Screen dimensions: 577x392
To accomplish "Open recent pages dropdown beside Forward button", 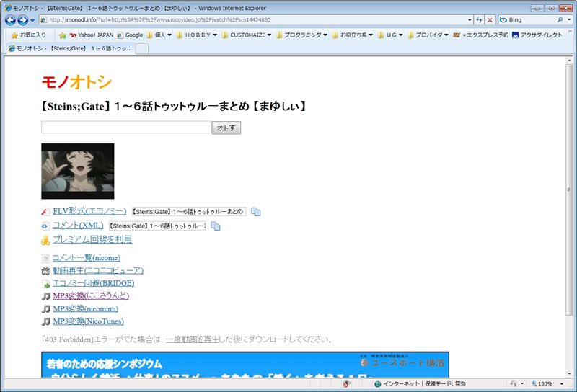I will point(32,20).
